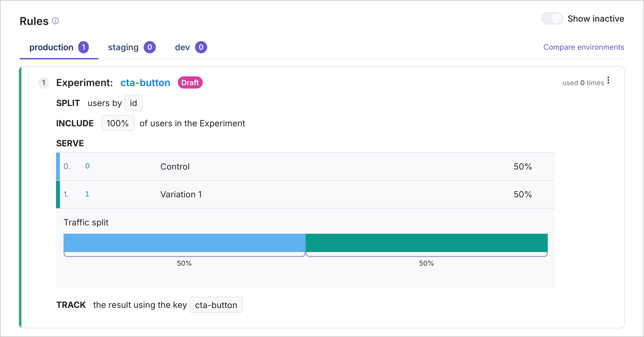Open Compare environments link
This screenshot has height=337, width=644.
[584, 47]
